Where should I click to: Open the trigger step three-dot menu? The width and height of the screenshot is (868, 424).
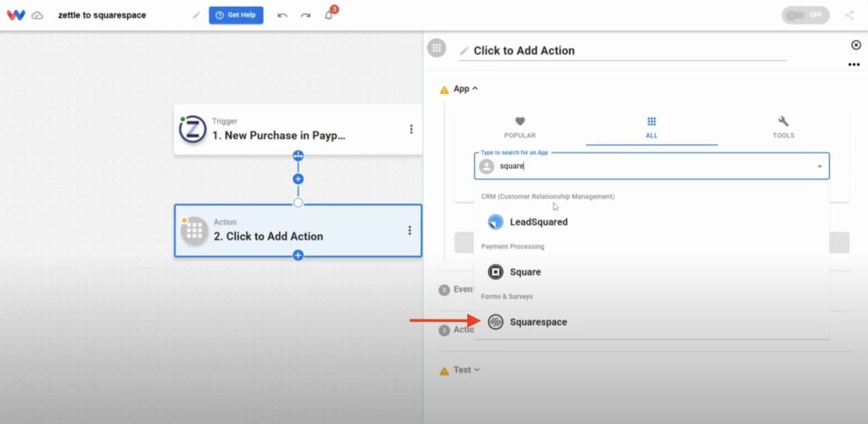(x=411, y=129)
